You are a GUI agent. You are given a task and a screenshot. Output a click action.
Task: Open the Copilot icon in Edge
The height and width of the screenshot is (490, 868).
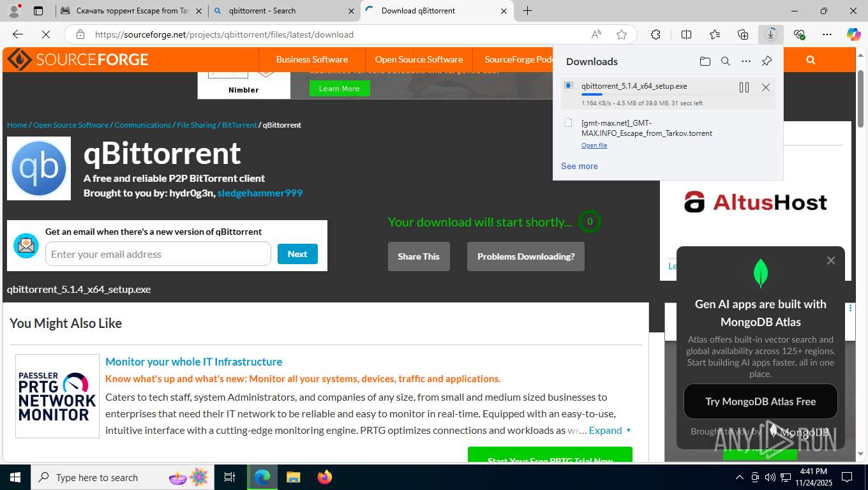click(x=854, y=34)
